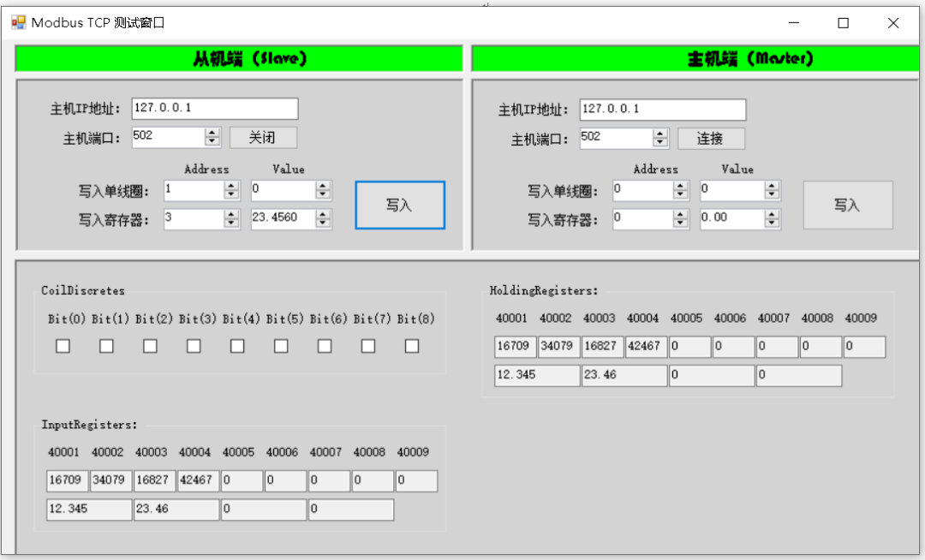The width and height of the screenshot is (925, 560).
Task: Decrease master port value with down arrow
Action: point(660,142)
